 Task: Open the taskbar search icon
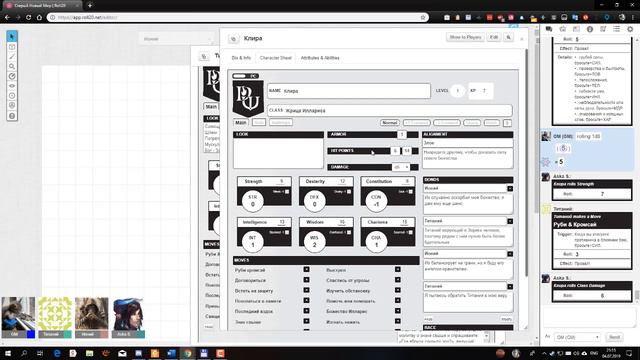pyautogui.click(x=24, y=353)
